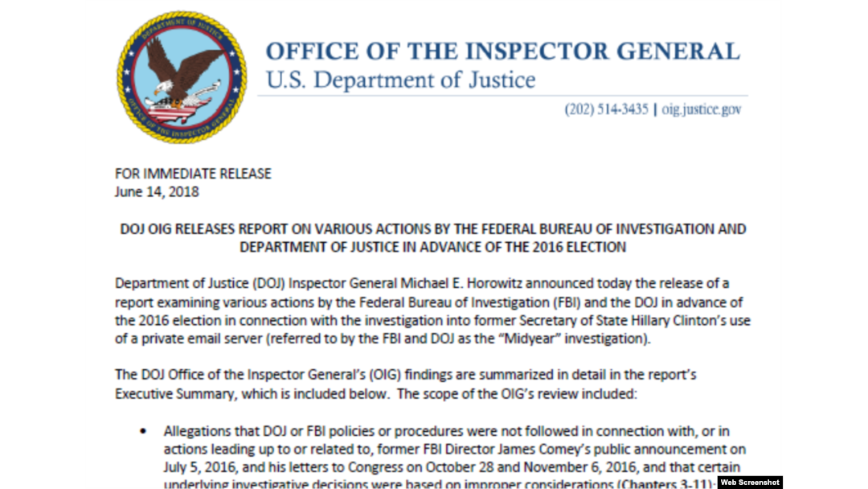
Task: Click the U.S. Department of Justice subtitle
Action: tap(401, 80)
